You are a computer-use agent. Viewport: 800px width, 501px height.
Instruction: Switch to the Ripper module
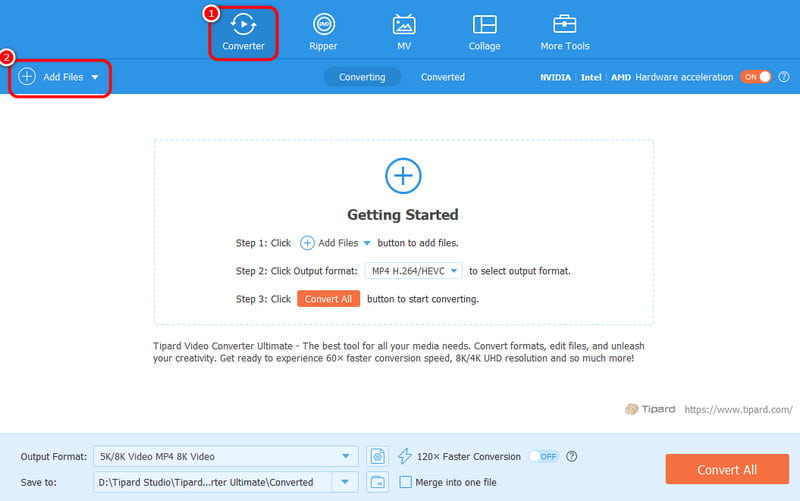[x=323, y=33]
